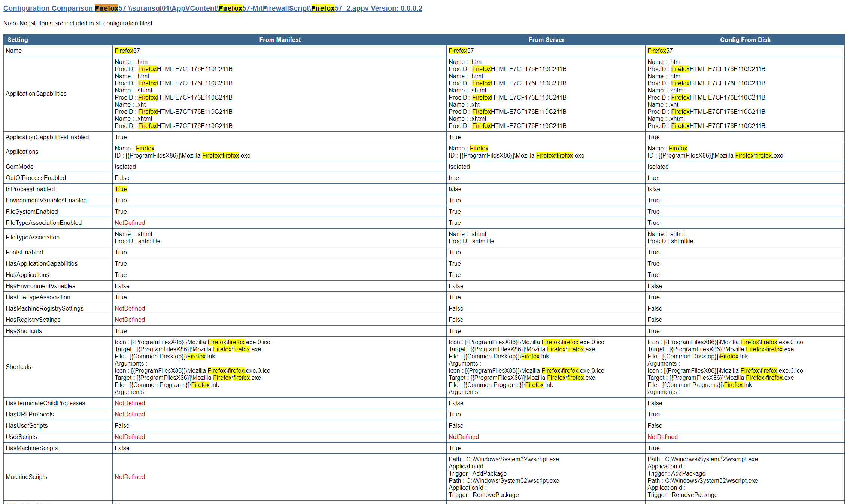The image size is (847, 504).
Task: Select the 'Name' setting row label
Action: click(14, 51)
